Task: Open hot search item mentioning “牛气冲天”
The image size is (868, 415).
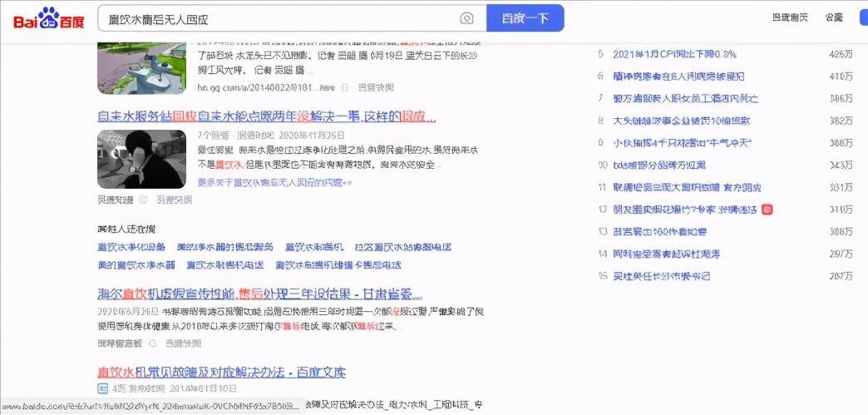Action: (681, 143)
